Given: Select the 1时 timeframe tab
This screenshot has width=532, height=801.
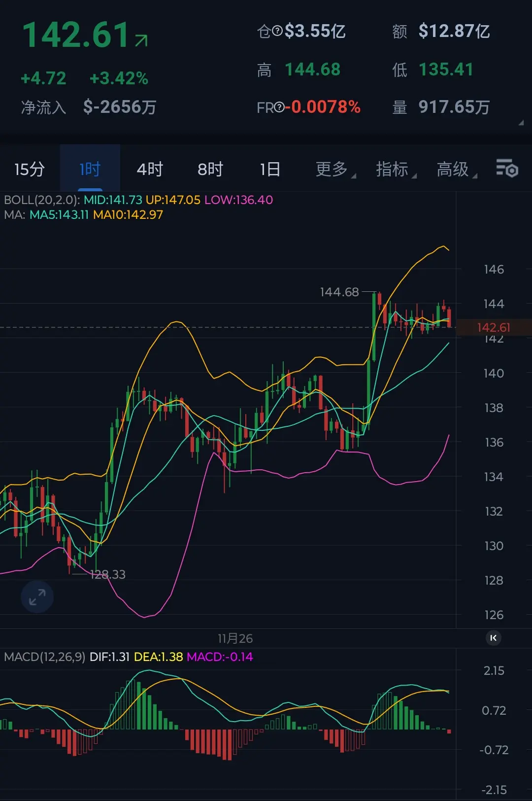Looking at the screenshot, I should pos(90,169).
